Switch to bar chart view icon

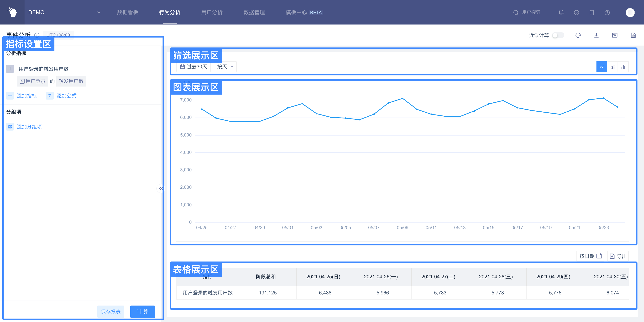click(x=623, y=67)
